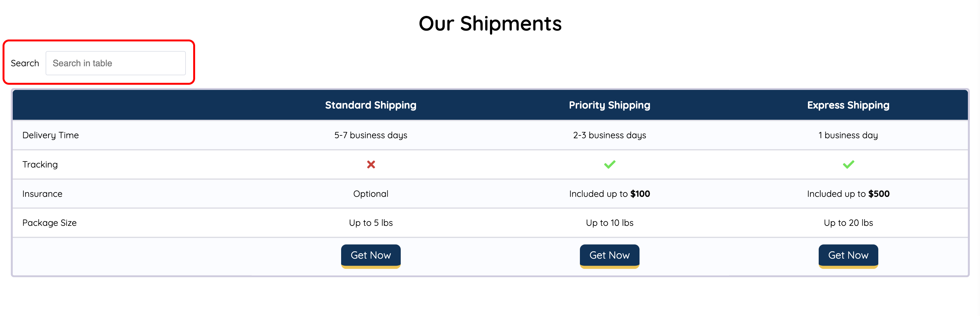Click the Our Shipments page heading

pyautogui.click(x=490, y=24)
